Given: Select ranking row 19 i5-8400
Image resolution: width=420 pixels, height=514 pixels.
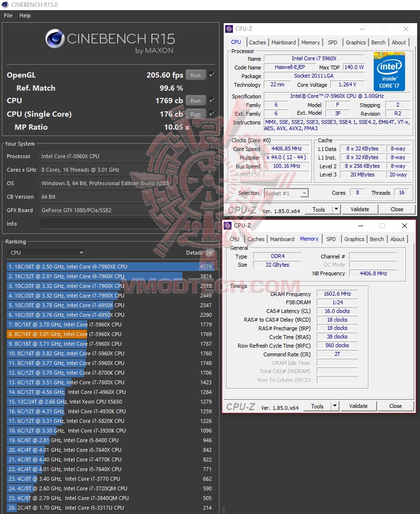Looking at the screenshot, I should click(110, 440).
